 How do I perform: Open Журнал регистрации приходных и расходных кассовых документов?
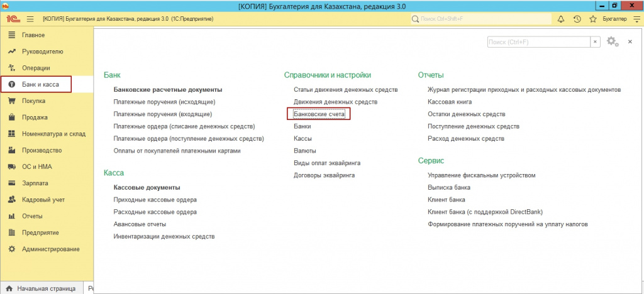click(525, 89)
